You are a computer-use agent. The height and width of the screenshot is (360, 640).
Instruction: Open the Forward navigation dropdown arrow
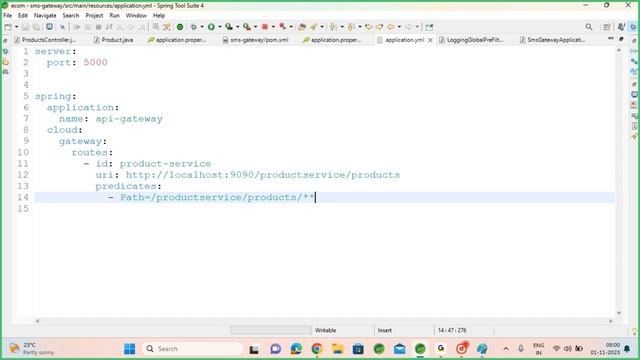[417, 27]
